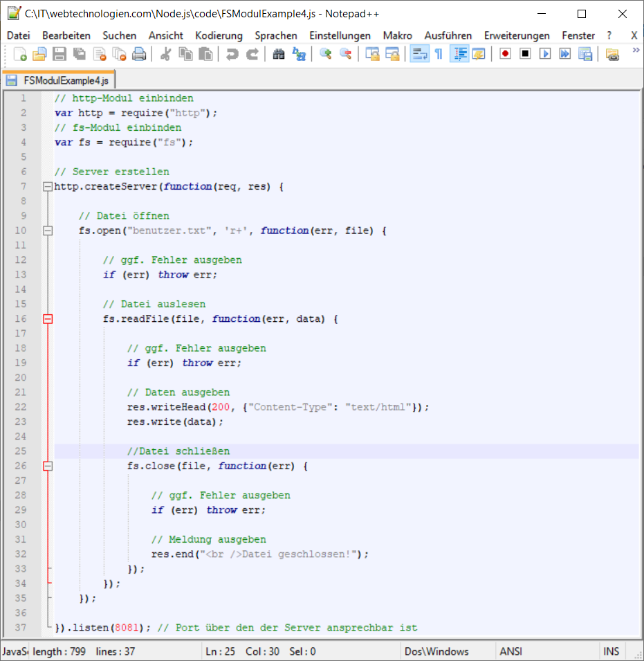Expand toolbar overflow chevron
Viewport: 644px width, 661px height.
point(636,51)
